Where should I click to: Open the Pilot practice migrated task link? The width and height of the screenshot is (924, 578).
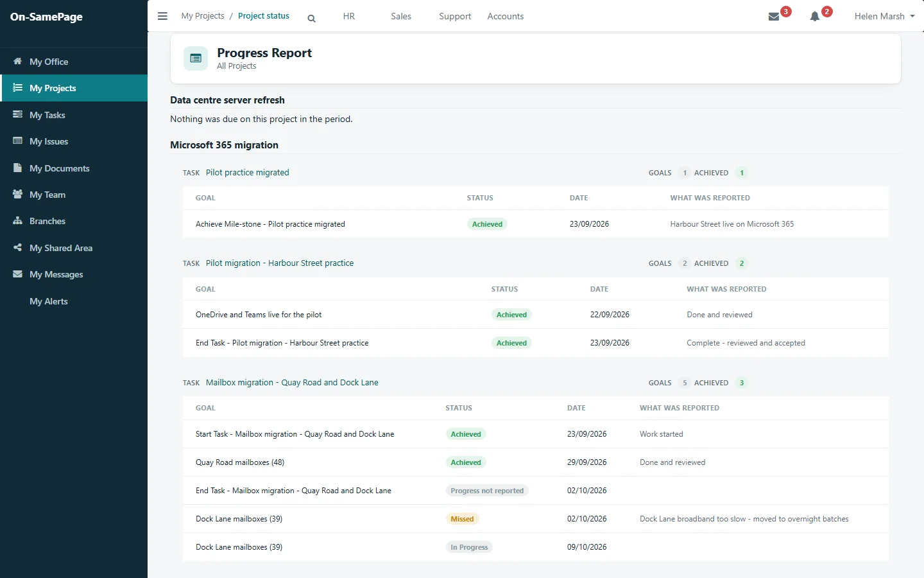click(x=248, y=173)
